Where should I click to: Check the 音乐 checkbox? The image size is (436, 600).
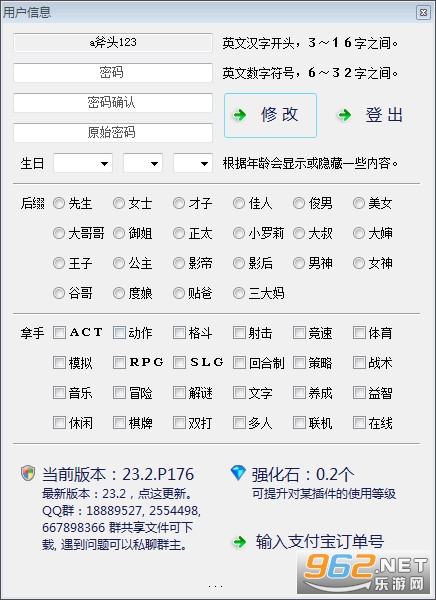pos(59,393)
